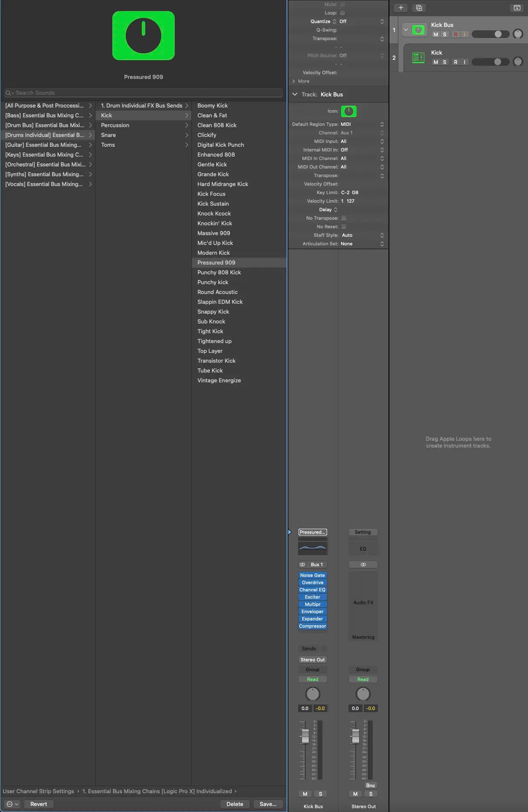Click the import catch icon above track list
This screenshot has width=528, height=812.
pos(516,8)
